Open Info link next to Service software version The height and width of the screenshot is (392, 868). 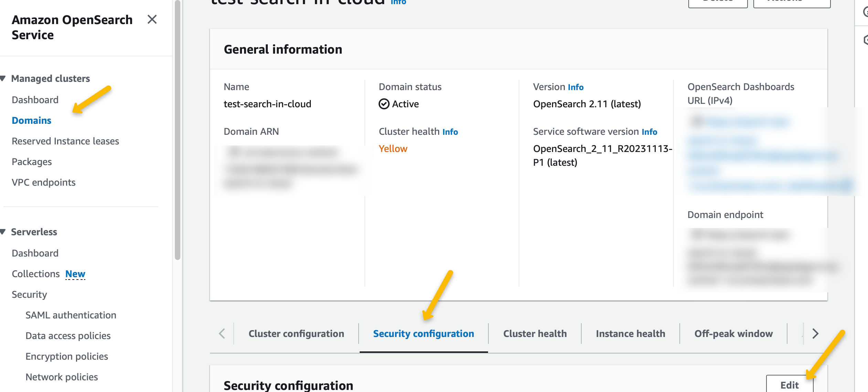tap(649, 132)
